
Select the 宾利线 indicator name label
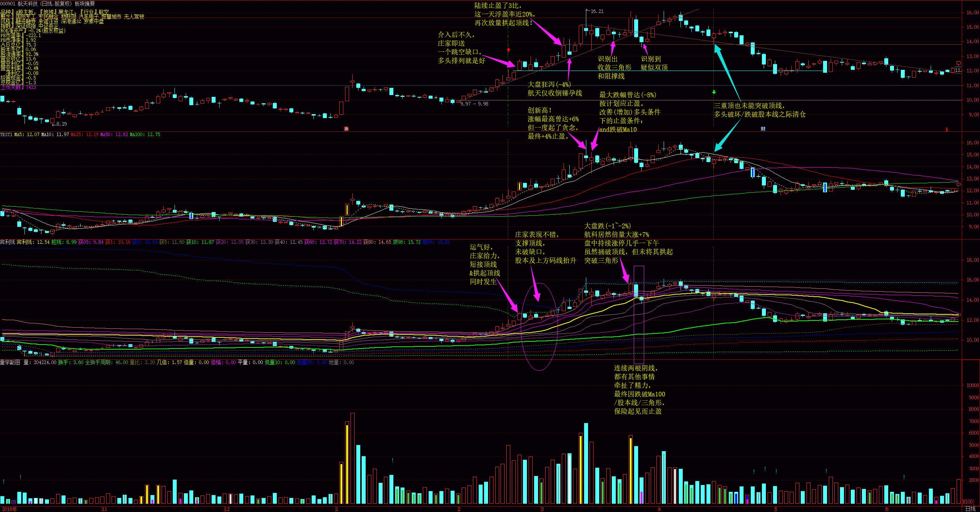tap(8, 242)
